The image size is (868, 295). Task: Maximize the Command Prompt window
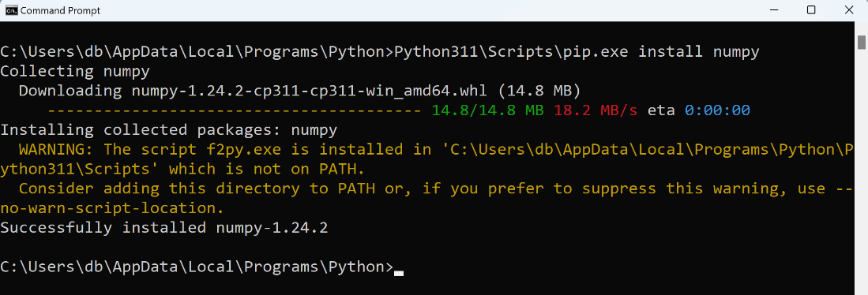811,10
